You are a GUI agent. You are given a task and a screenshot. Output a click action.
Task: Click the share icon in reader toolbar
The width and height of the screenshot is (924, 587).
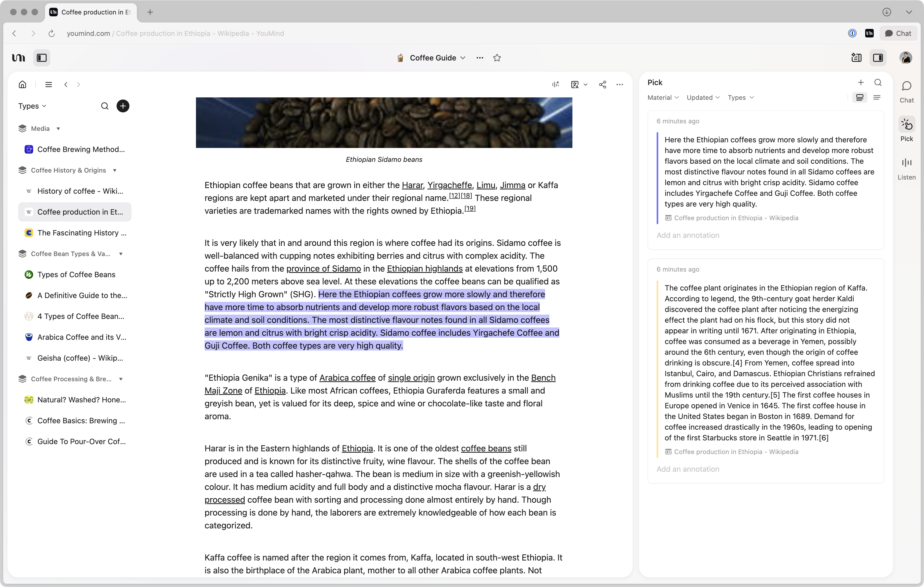click(x=602, y=85)
